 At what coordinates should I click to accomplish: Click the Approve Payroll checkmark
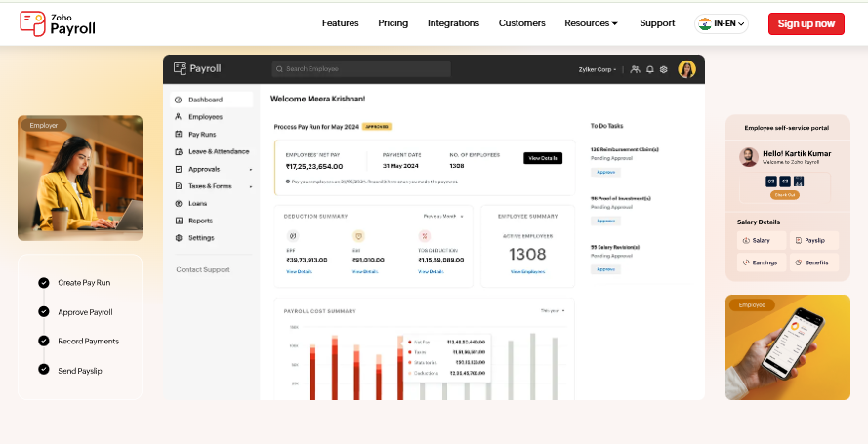(44, 312)
